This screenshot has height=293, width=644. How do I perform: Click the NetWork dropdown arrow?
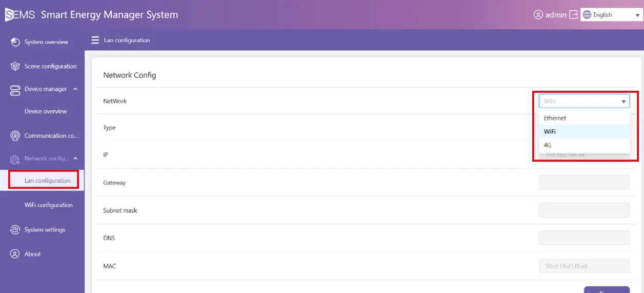[x=623, y=102]
